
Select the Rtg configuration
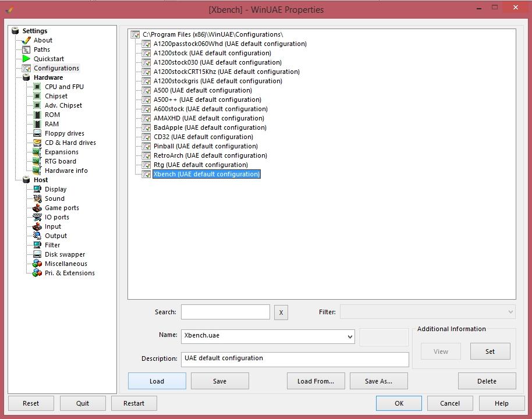coord(200,165)
